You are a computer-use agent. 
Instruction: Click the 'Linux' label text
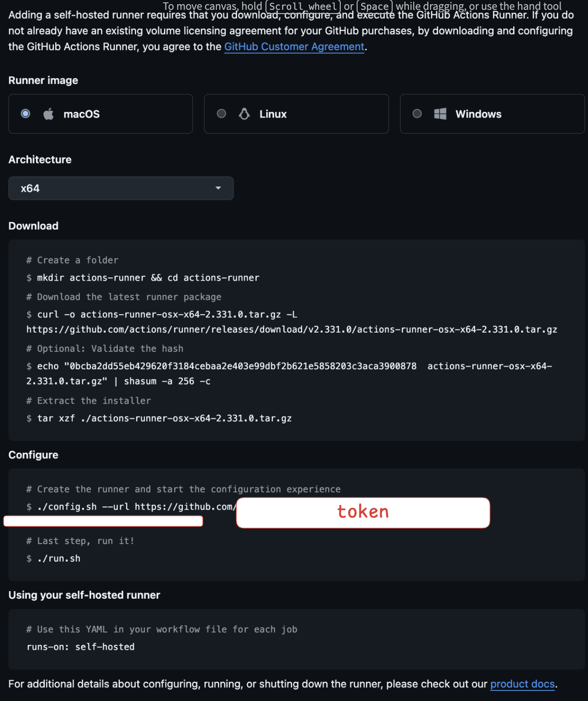273,114
